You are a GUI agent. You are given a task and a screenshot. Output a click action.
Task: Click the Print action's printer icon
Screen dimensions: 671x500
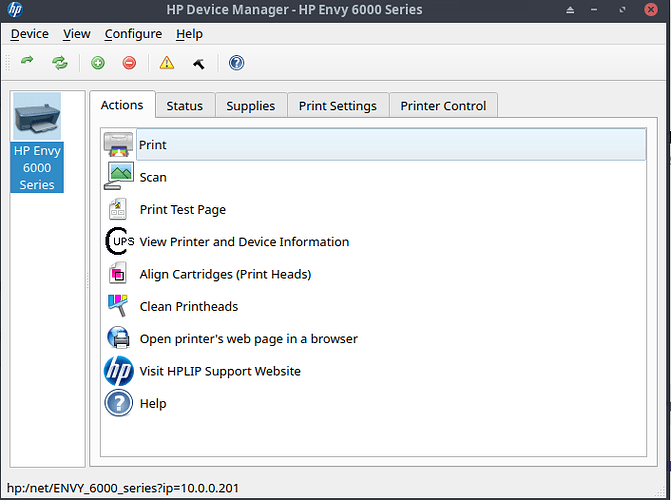tap(118, 144)
